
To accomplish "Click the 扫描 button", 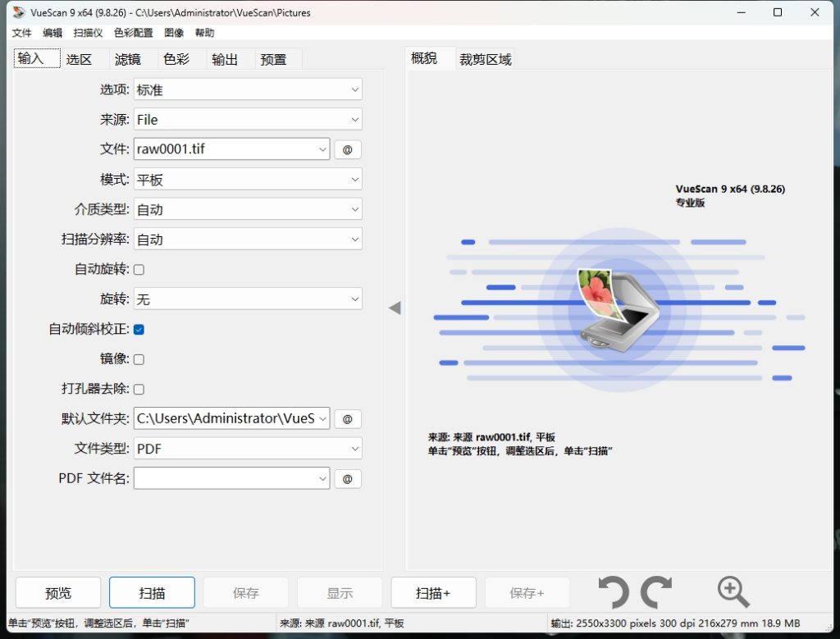I will coord(152,592).
